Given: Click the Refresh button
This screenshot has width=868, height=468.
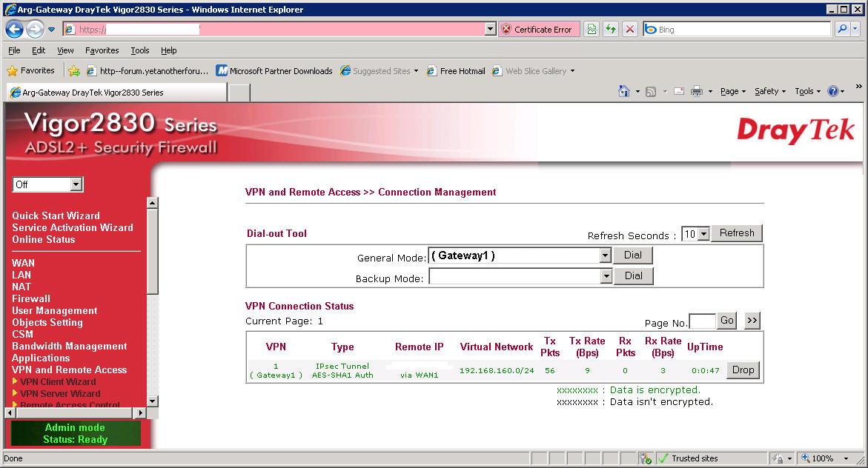Looking at the screenshot, I should click(x=737, y=233).
